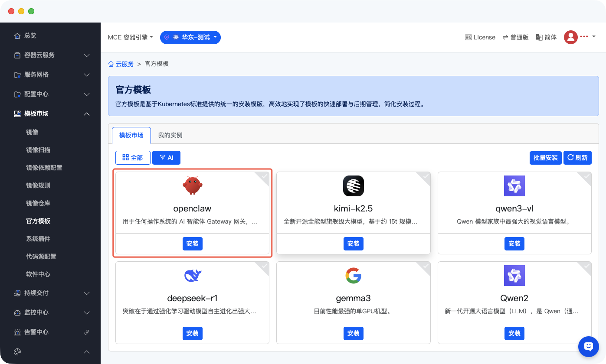The image size is (606, 364).
Task: Click the gemma3 Google logo
Action: click(x=353, y=276)
